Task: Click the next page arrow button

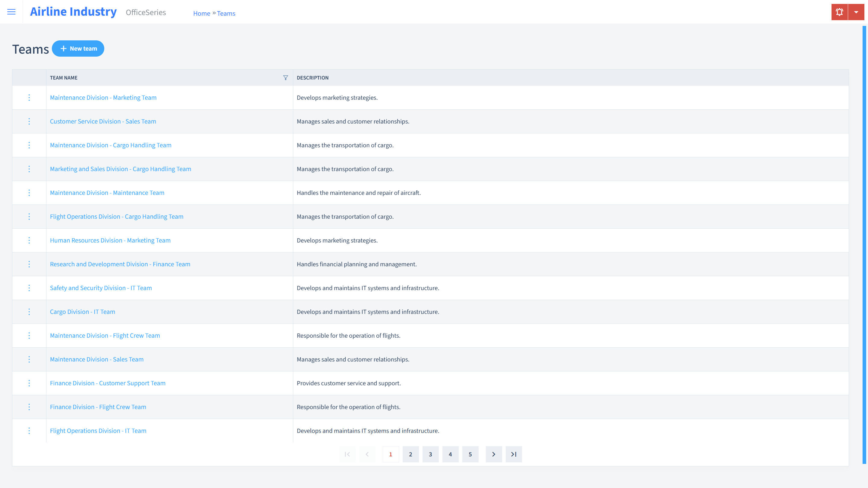Action: (x=494, y=454)
